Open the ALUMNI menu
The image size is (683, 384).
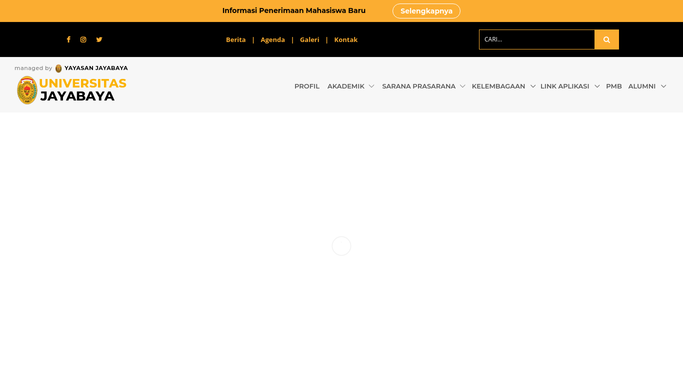click(642, 86)
